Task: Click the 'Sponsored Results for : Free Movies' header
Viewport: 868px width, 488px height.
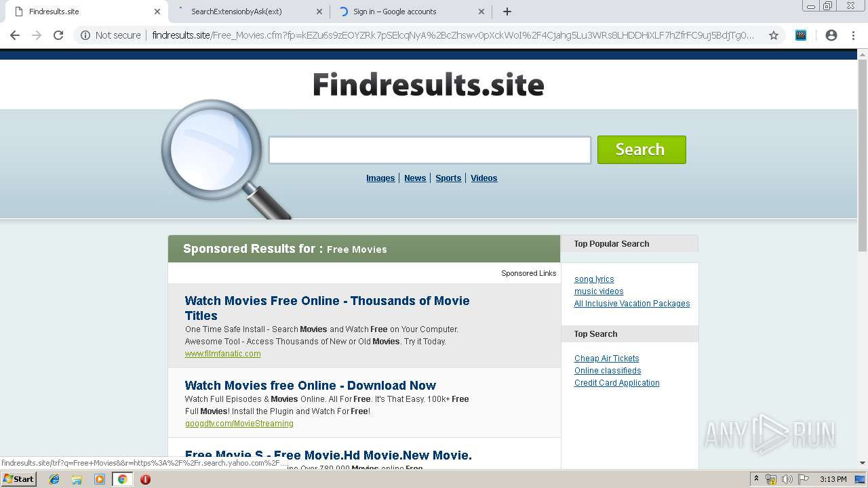Action: [364, 249]
